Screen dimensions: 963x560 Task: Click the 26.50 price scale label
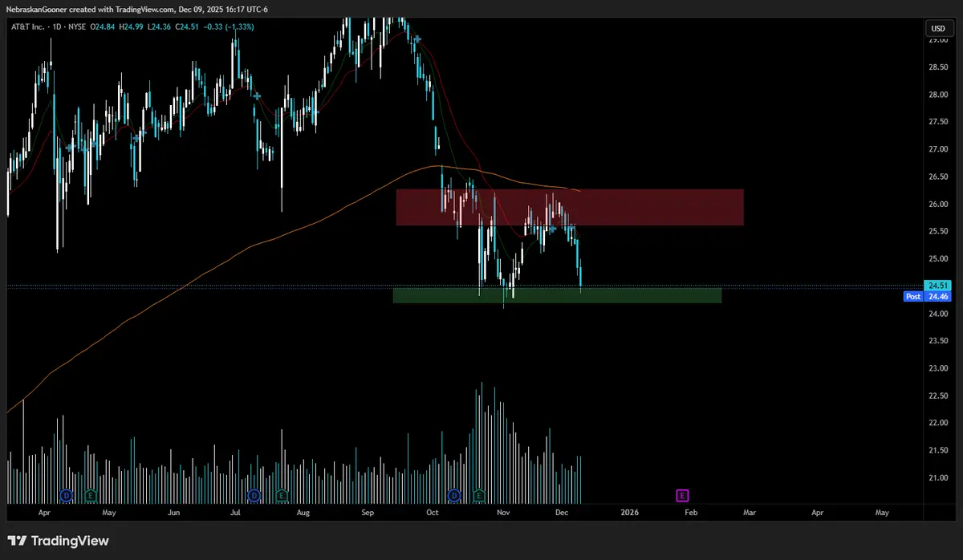[937, 177]
